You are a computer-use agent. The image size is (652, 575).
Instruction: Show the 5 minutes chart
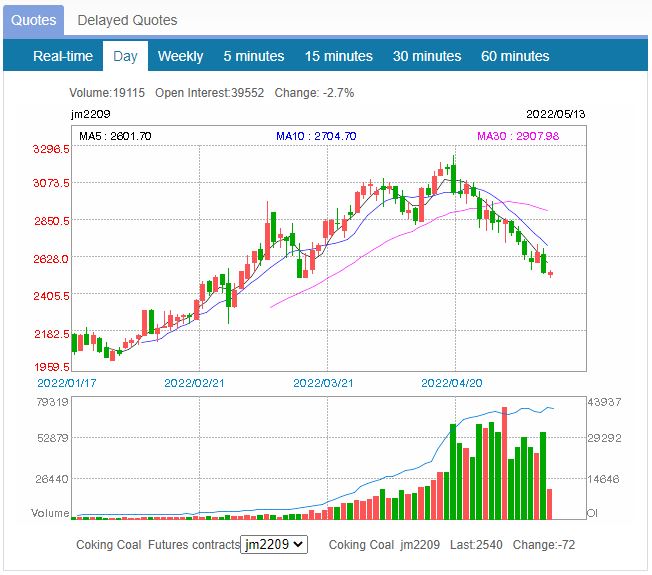(254, 56)
